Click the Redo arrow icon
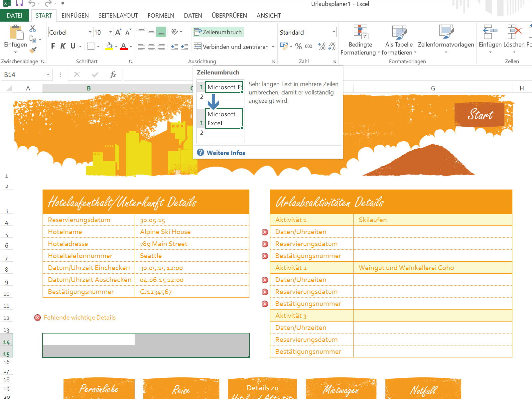This screenshot has width=532, height=399. pyautogui.click(x=48, y=4)
